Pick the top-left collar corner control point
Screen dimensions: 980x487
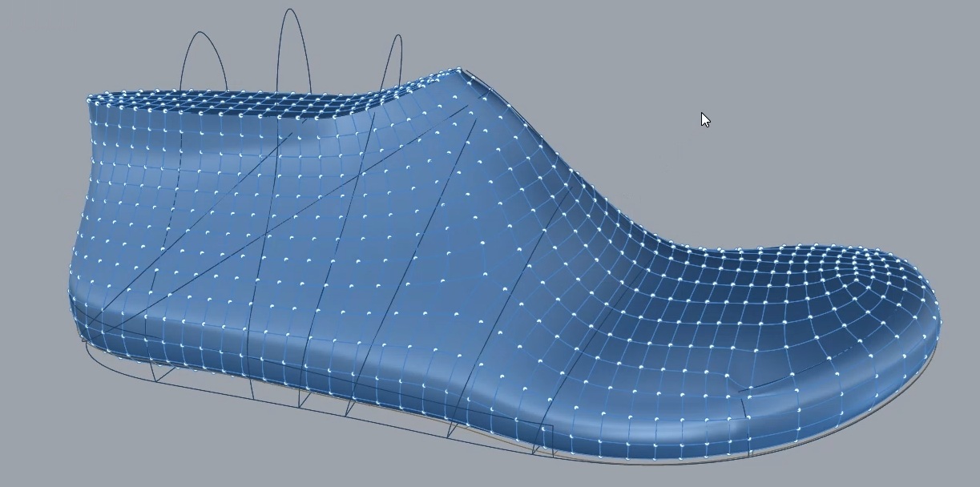click(88, 98)
